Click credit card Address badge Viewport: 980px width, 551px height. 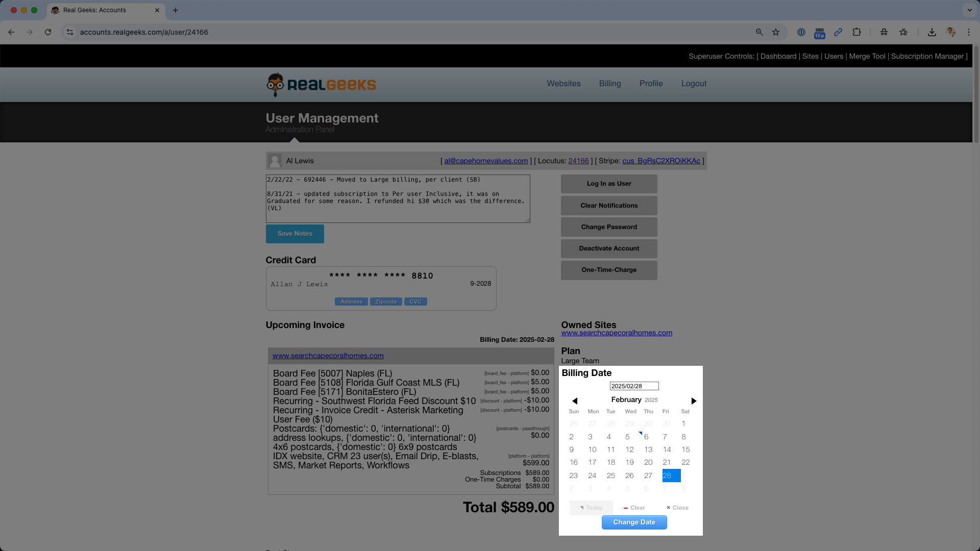pyautogui.click(x=351, y=302)
